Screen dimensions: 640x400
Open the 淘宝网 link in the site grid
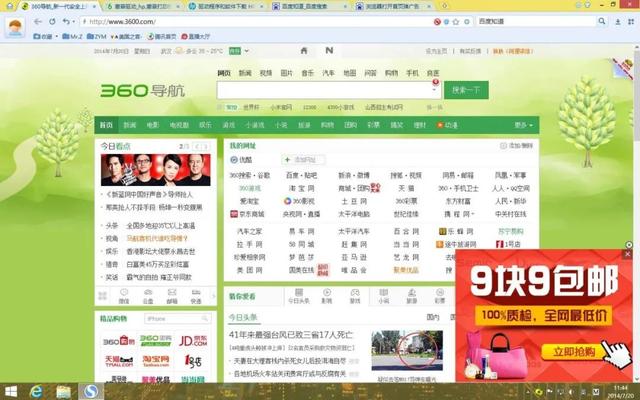tap(301, 189)
